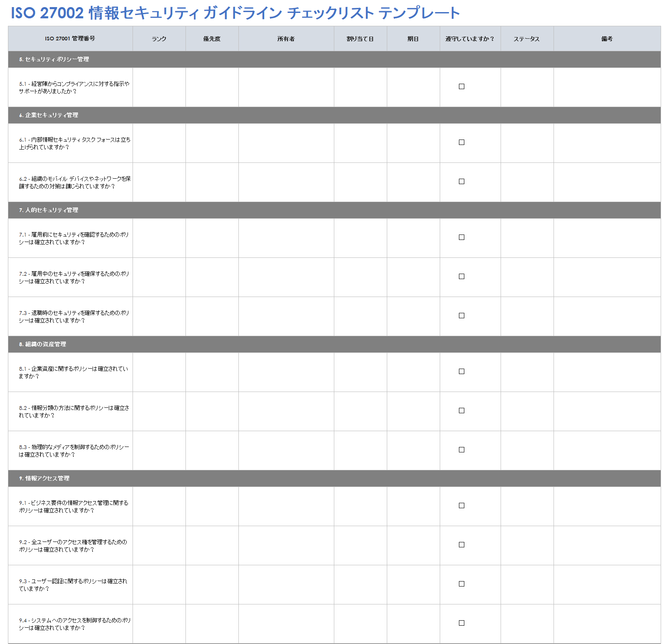Click the ランク cell in row 5.1

(159, 87)
